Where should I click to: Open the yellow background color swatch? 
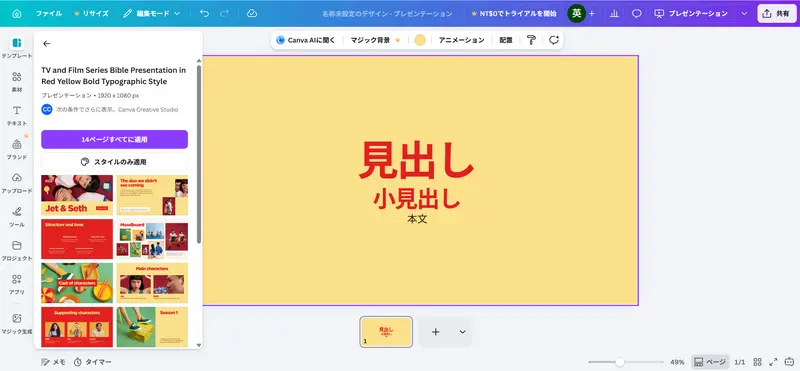420,40
